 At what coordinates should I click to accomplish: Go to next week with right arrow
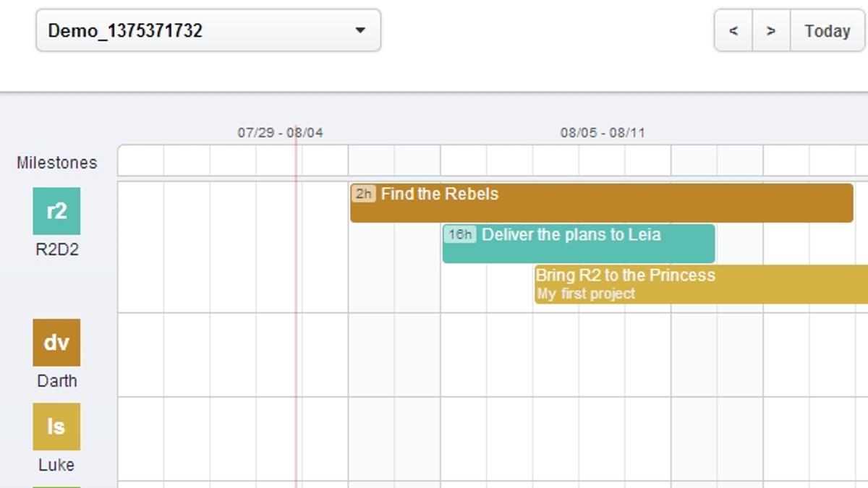coord(771,30)
